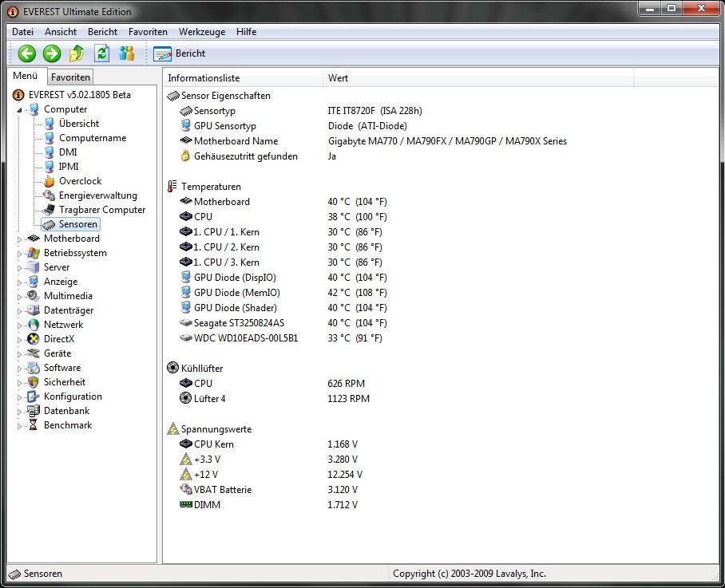The image size is (725, 588).
Task: Click the Tragbarer Computer laptop icon
Action: coord(49,210)
